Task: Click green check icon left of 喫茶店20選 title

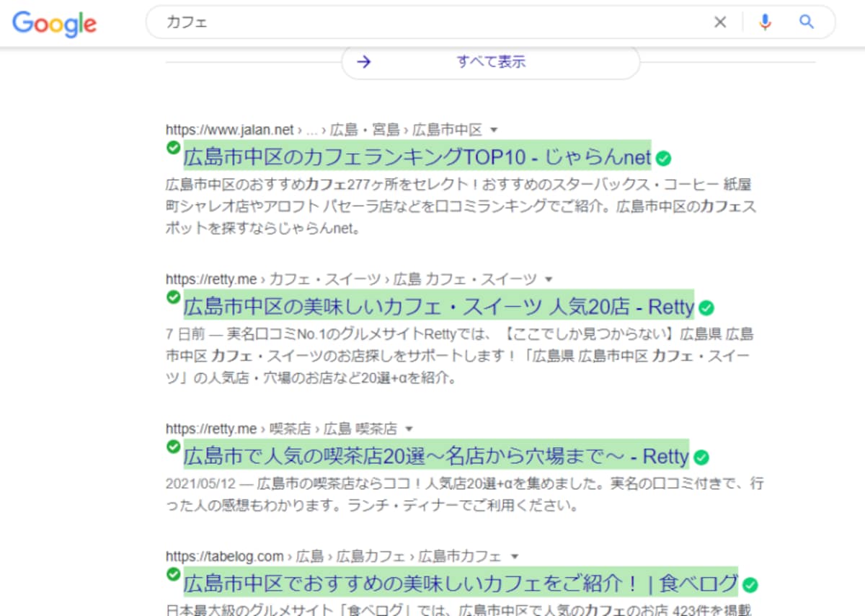Action: pos(173,447)
